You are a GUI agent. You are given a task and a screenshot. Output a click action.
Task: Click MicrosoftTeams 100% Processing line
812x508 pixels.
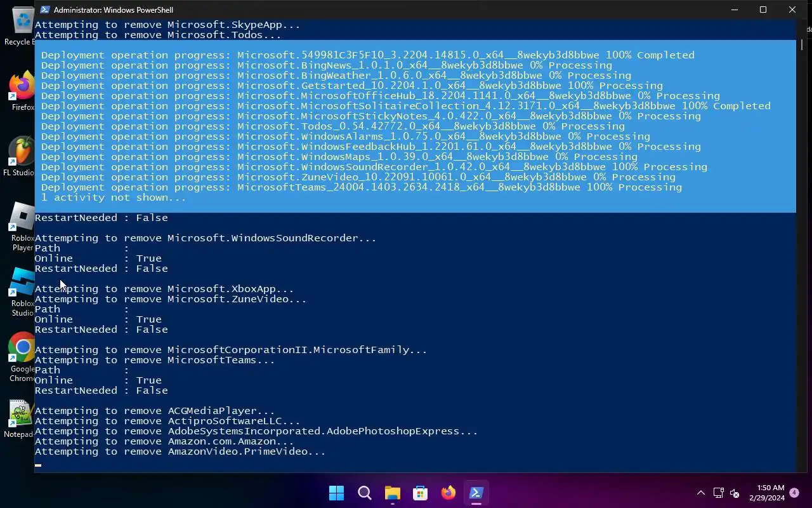[x=362, y=187]
